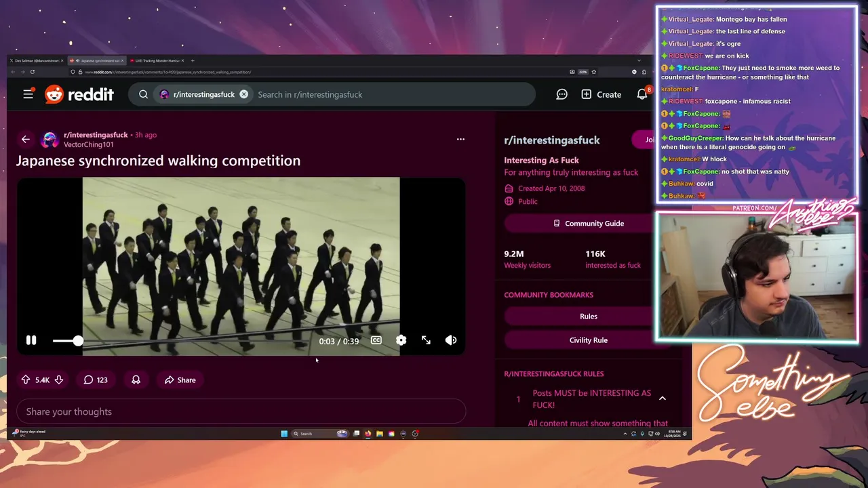Remove the r/interestingasfuck search filter

pos(243,94)
